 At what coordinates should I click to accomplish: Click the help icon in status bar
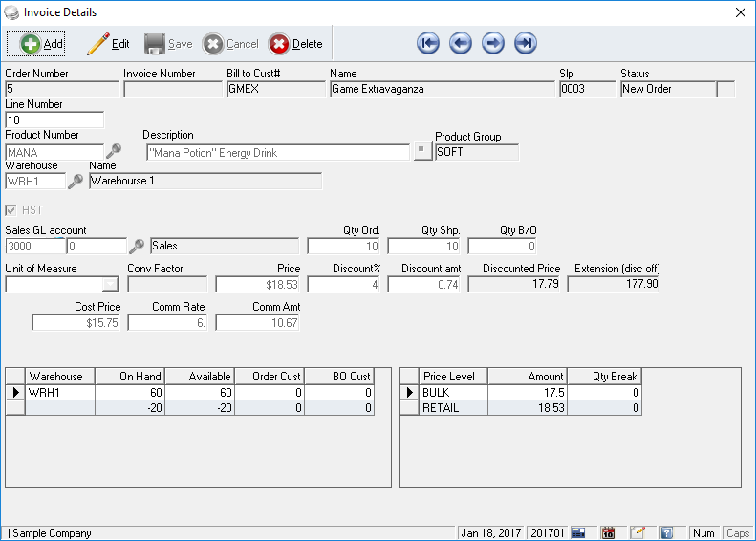(667, 532)
